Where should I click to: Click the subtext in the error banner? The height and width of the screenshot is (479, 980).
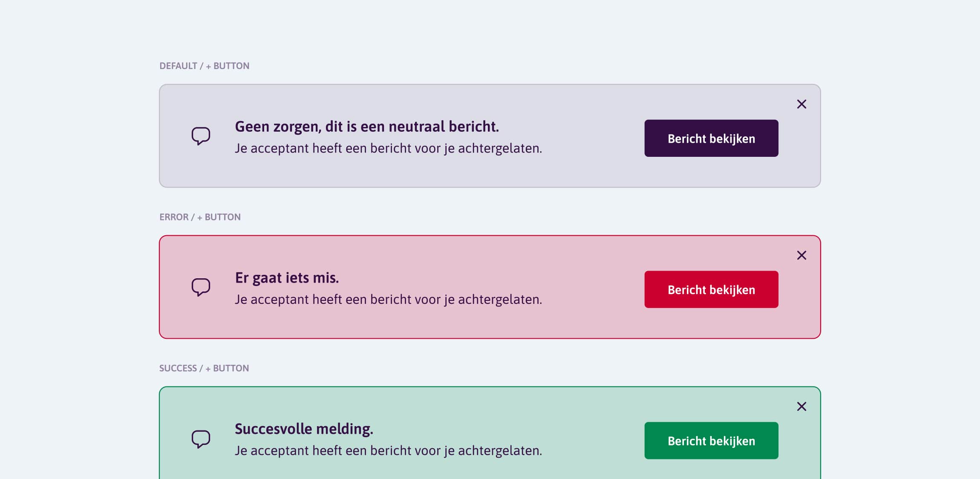(x=389, y=299)
